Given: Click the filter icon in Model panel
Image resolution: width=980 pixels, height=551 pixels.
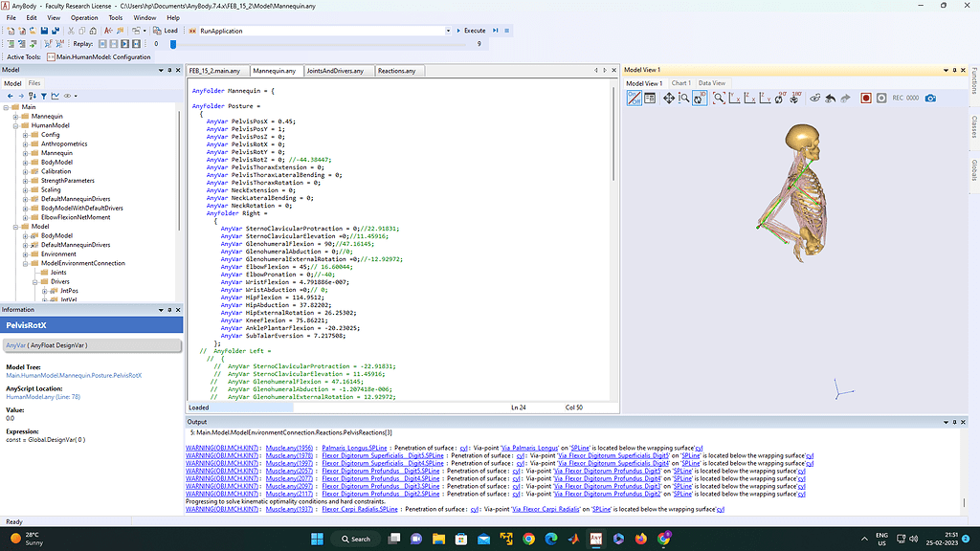Looking at the screenshot, I should tap(45, 96).
